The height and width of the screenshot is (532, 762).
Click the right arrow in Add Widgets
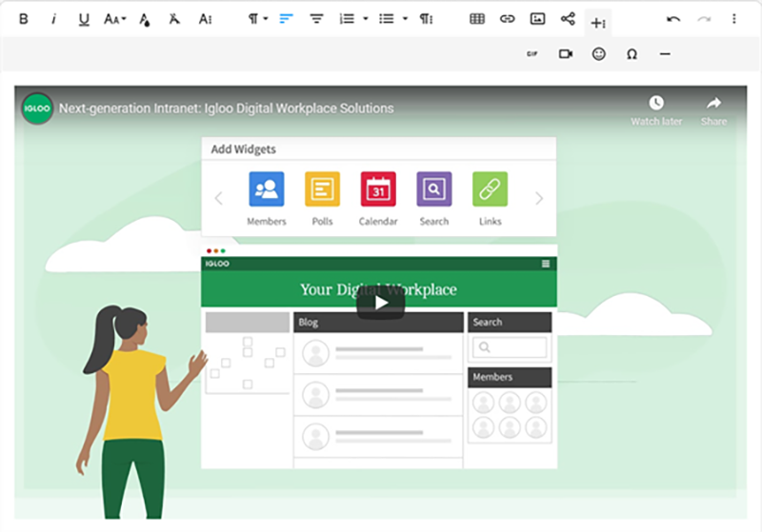[539, 198]
